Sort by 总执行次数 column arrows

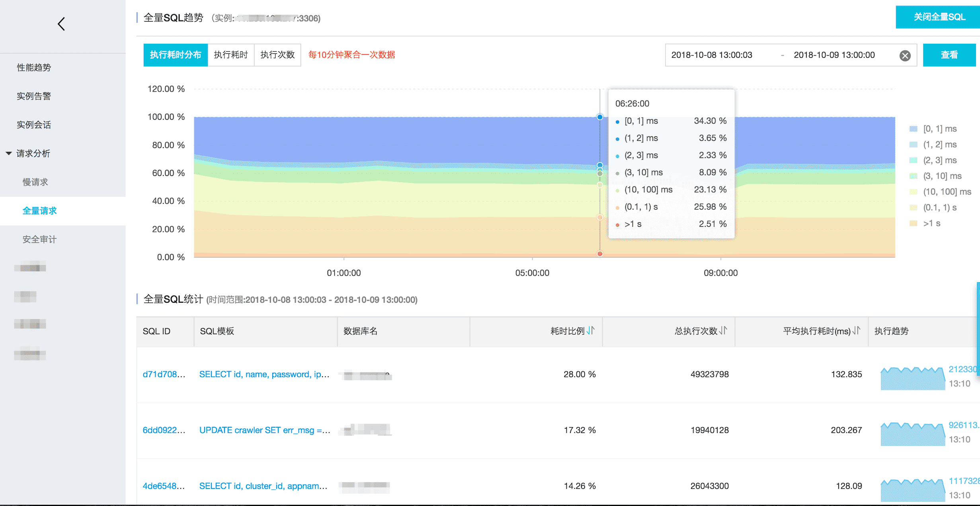pyautogui.click(x=723, y=331)
